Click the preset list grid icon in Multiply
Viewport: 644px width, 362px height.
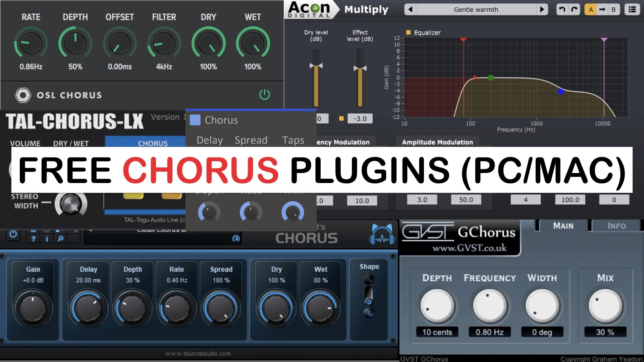click(x=633, y=9)
